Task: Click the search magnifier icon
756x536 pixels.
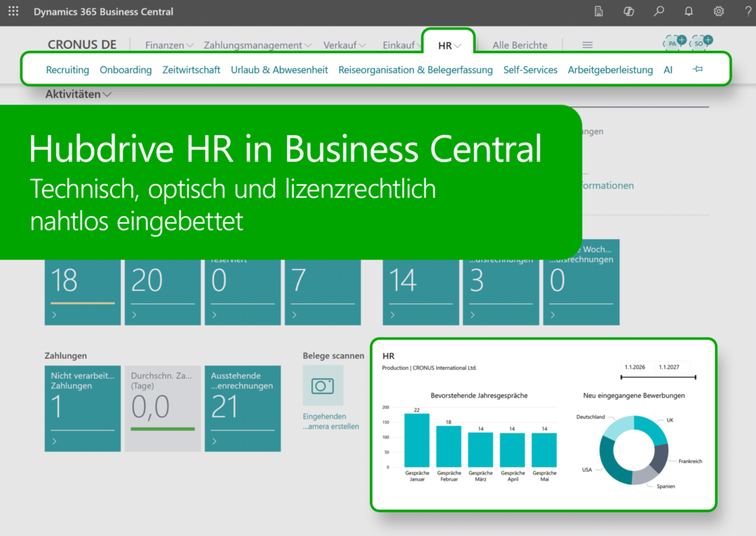Action: [659, 11]
